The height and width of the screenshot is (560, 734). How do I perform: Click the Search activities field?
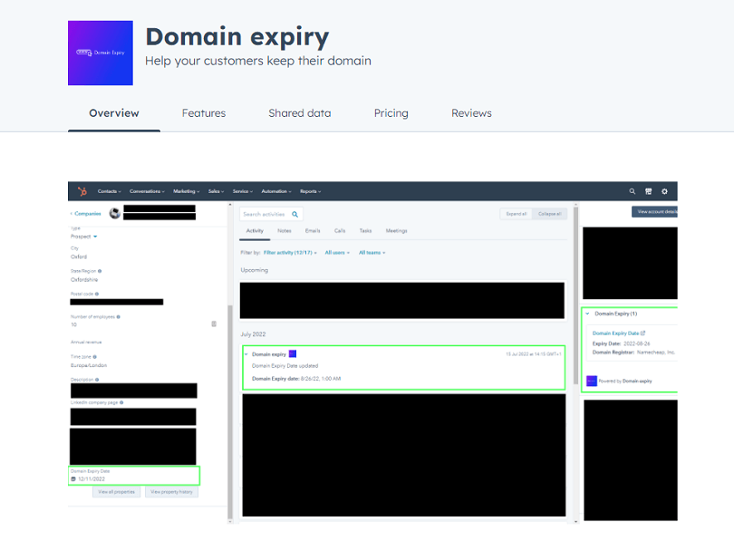pos(271,214)
